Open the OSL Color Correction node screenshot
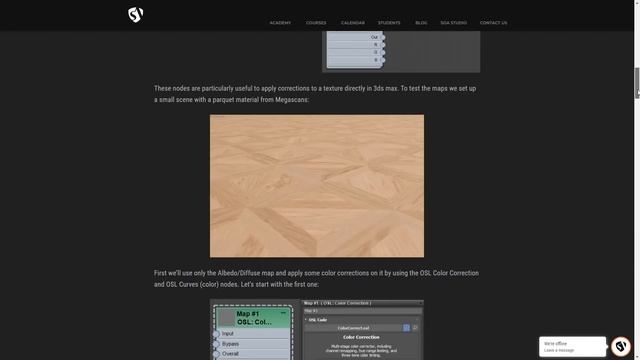640x360 pixels. pos(317,330)
